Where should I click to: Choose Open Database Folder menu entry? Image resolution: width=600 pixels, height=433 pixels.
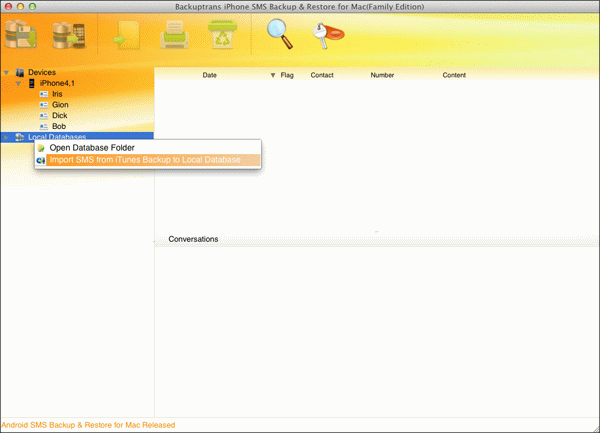pyautogui.click(x=148, y=148)
